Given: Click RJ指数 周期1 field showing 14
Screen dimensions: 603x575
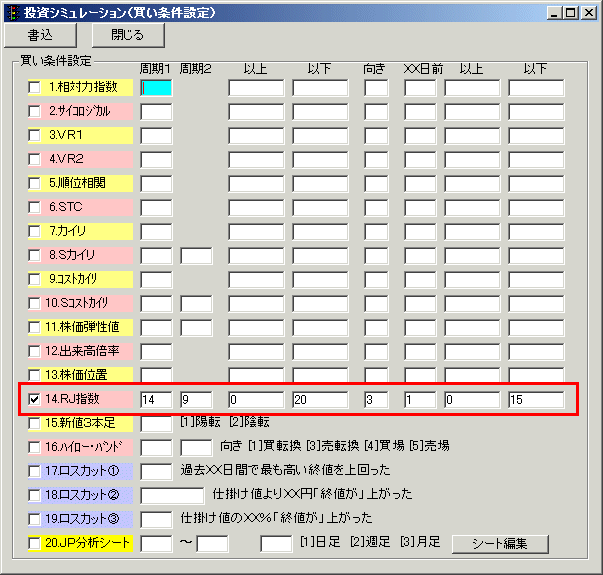Looking at the screenshot, I should [x=156, y=400].
